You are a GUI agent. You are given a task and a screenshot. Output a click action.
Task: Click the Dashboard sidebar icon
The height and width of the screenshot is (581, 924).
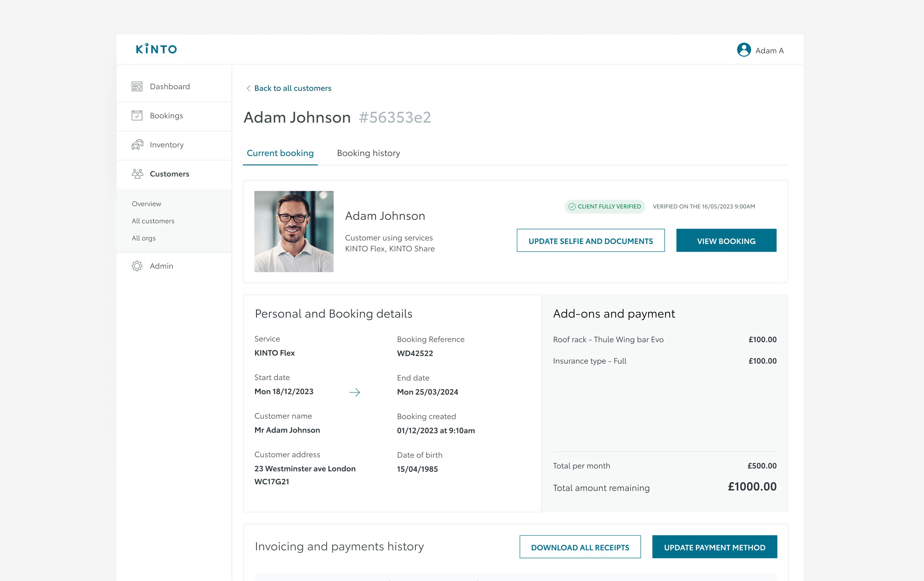point(137,87)
